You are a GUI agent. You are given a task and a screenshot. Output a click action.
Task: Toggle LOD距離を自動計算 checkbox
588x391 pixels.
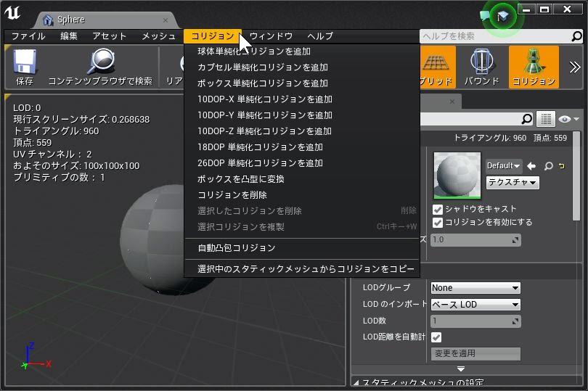[x=436, y=337]
